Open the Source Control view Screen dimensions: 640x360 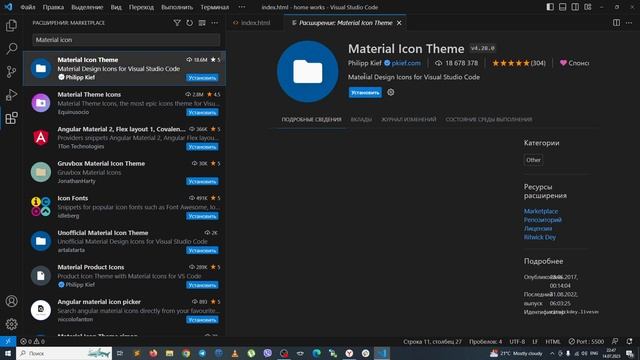[11, 72]
